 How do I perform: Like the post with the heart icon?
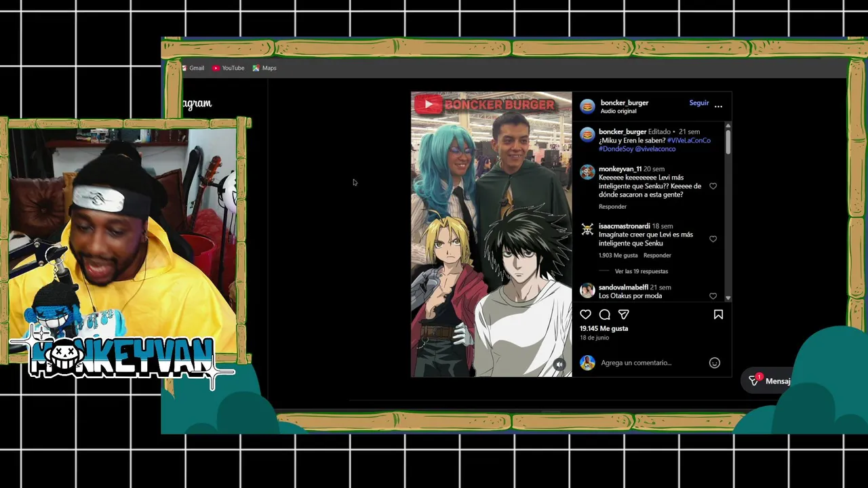(x=585, y=314)
